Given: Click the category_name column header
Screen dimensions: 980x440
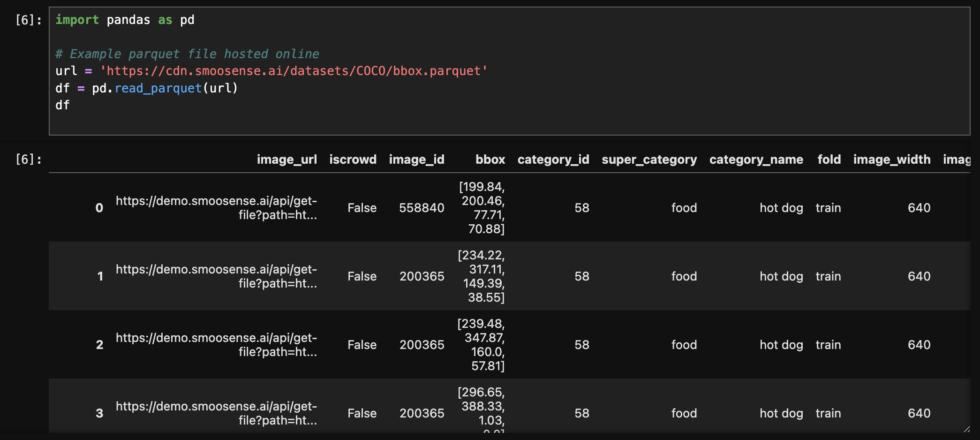Looking at the screenshot, I should point(756,159).
